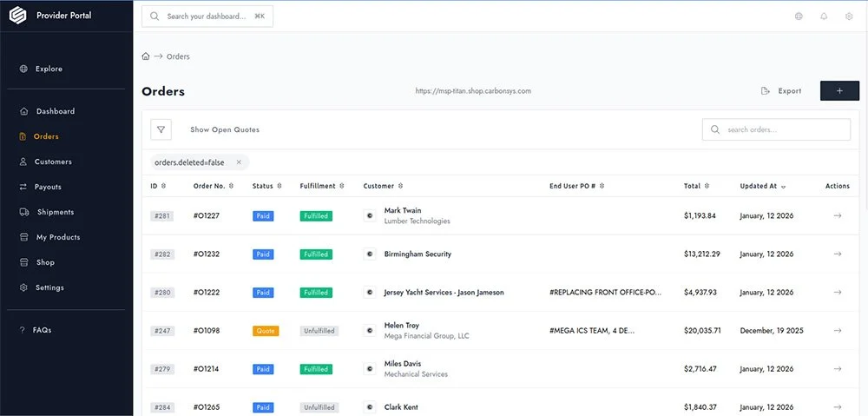Click Unfulfilled badge for #O1098
The width and height of the screenshot is (868, 416).
click(319, 331)
